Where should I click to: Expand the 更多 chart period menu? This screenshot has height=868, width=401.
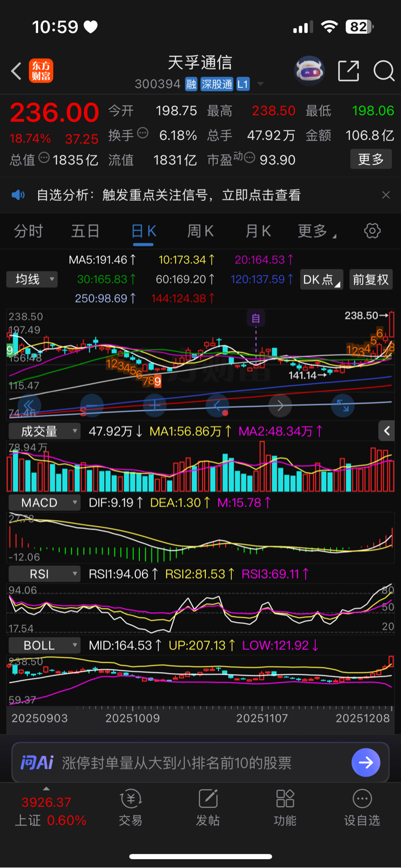[x=316, y=231]
